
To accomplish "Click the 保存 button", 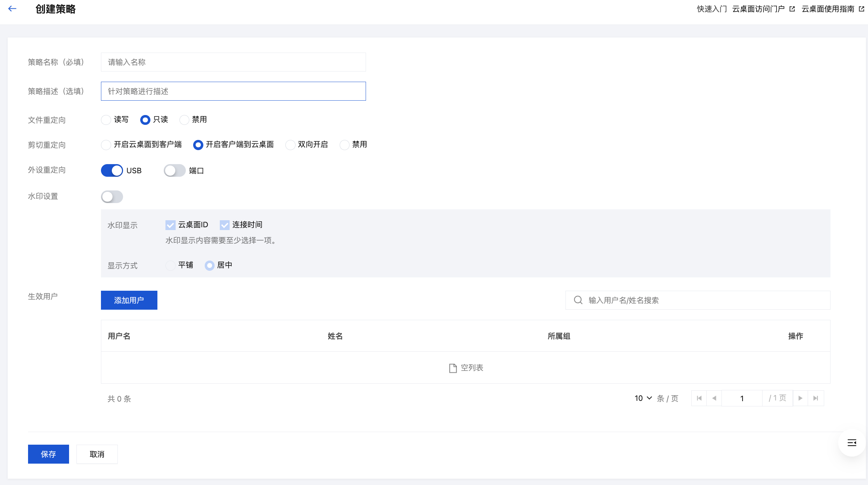I will tap(48, 454).
